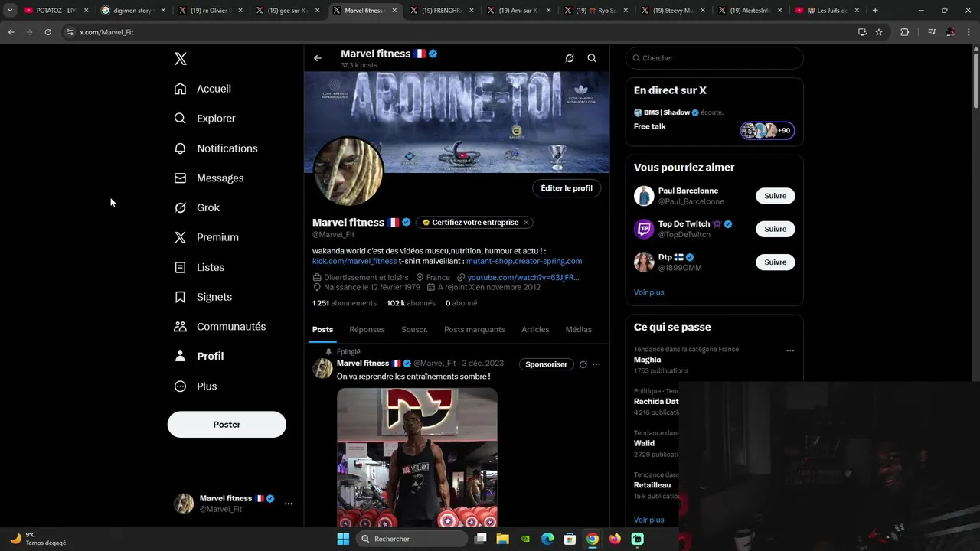The image size is (980, 551).
Task: Click Voir plus under suggestions
Action: pos(649,292)
